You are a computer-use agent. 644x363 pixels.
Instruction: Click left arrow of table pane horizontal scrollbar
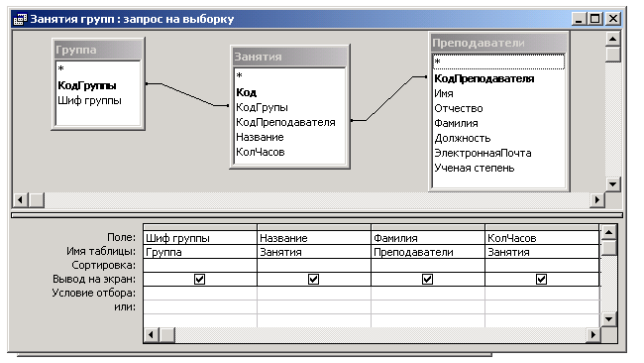tap(20, 200)
